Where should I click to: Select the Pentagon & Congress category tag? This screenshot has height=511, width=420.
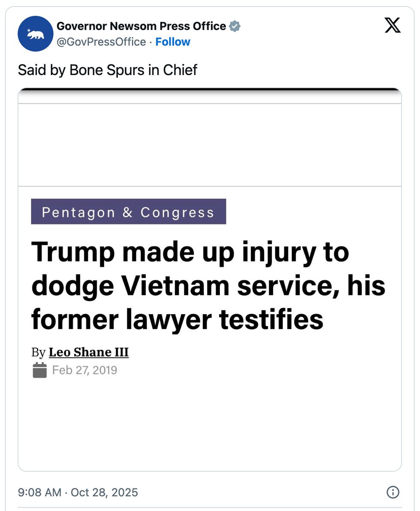pos(128,212)
